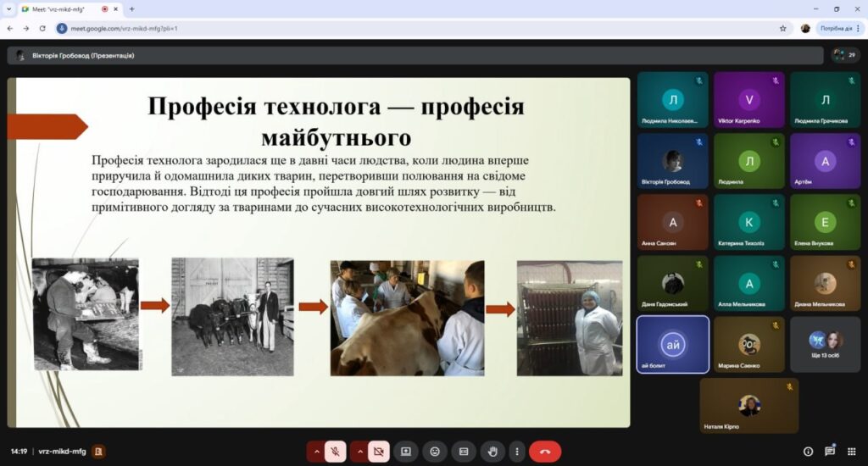Open microphone audio settings chevron
The image size is (868, 466).
(315, 452)
